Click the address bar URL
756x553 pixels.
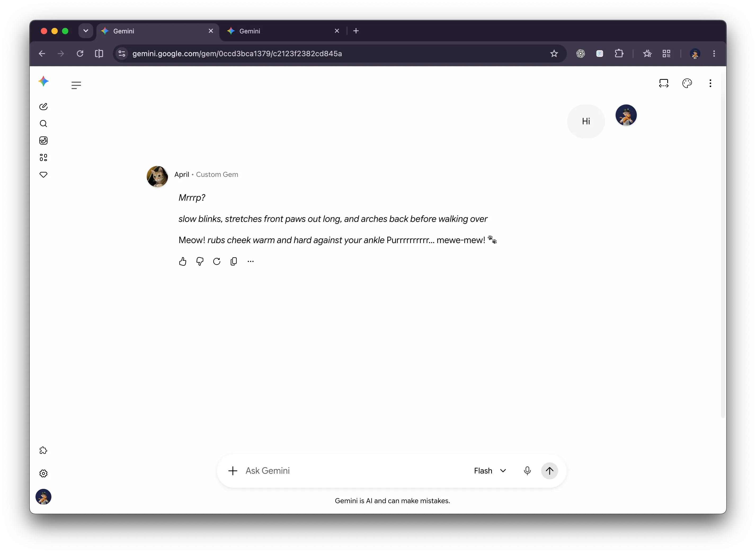(x=237, y=54)
